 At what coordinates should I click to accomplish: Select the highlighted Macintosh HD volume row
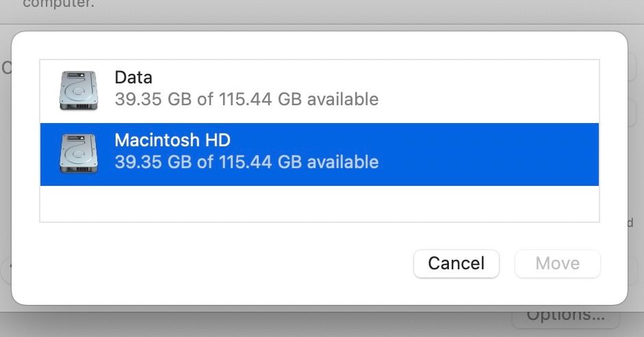click(319, 154)
